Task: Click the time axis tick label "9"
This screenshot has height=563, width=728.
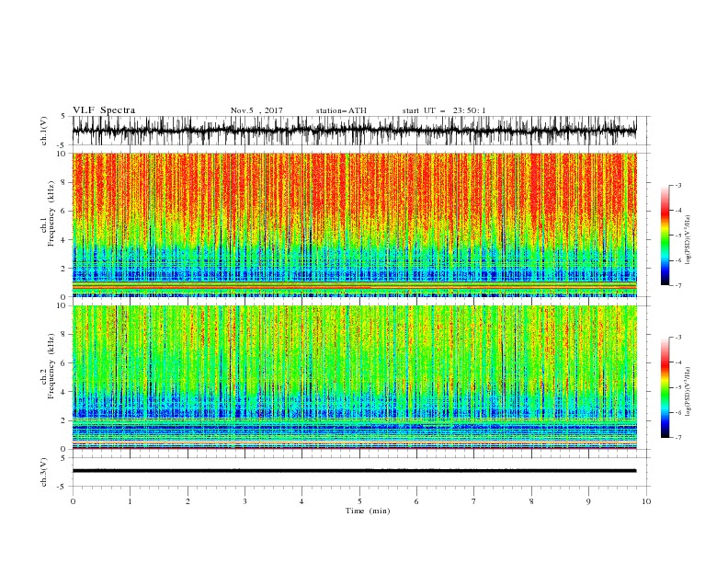Action: click(x=588, y=501)
